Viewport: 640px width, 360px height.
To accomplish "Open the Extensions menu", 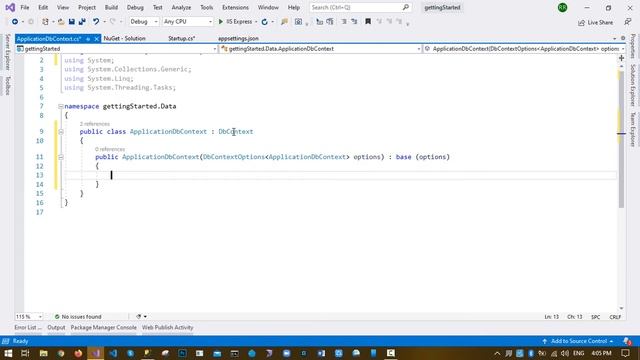I will click(x=235, y=7).
